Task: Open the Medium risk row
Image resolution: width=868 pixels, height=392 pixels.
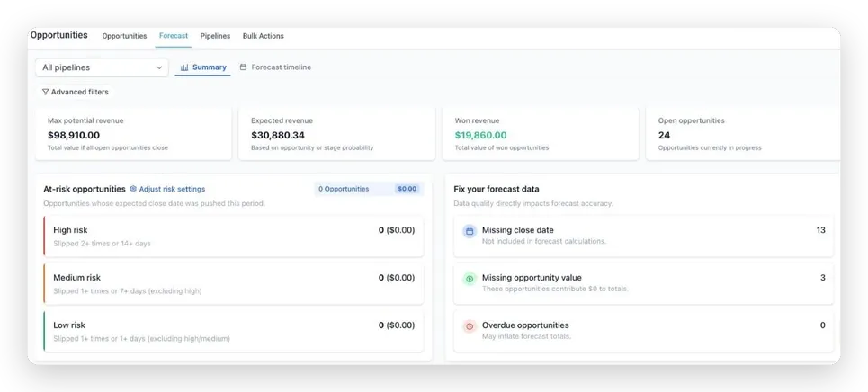Action: 234,284
